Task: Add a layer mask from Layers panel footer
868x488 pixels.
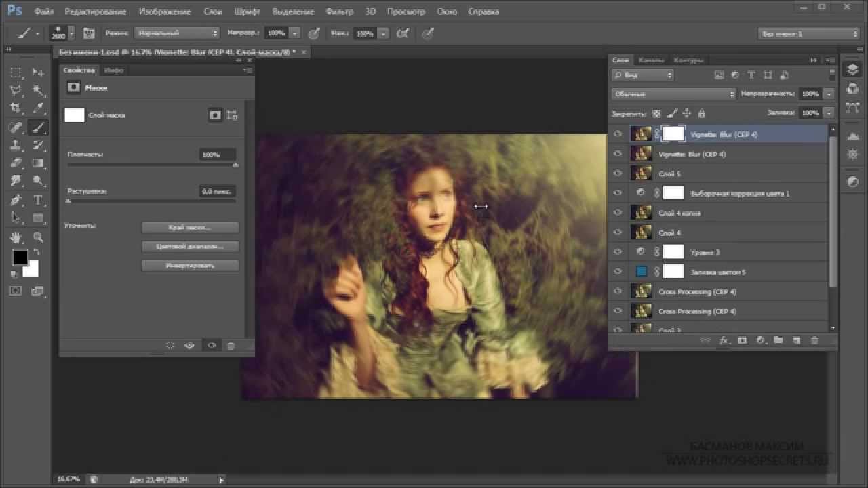Action: (x=742, y=340)
